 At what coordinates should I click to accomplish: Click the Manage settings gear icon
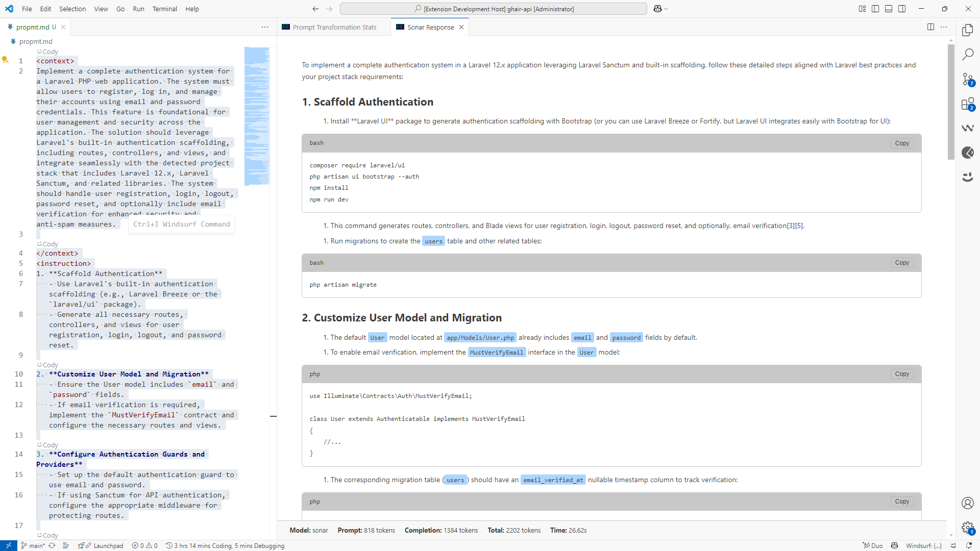point(967,528)
